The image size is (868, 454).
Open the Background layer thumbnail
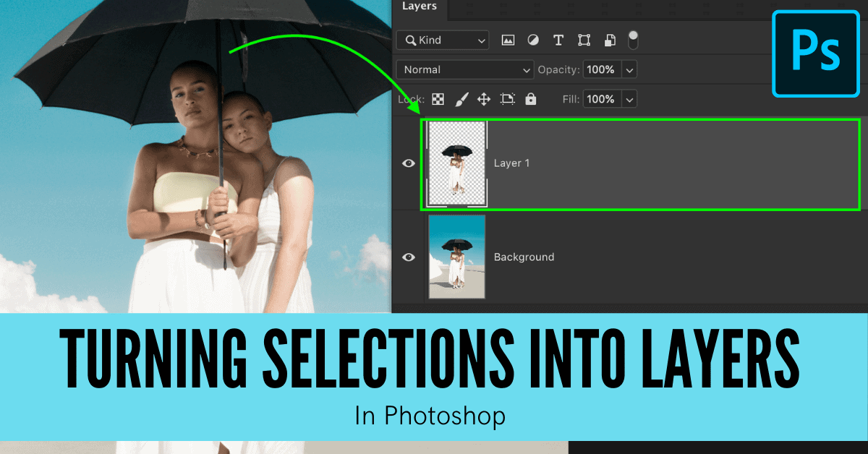pyautogui.click(x=456, y=257)
